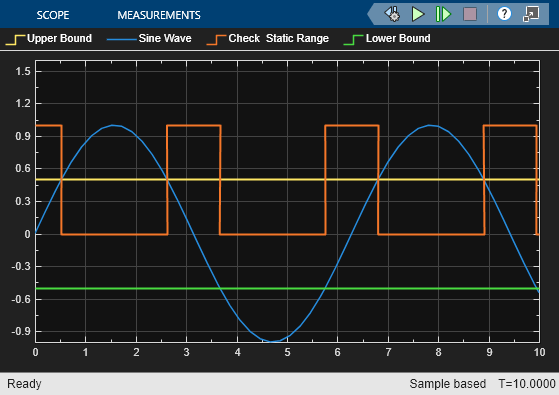Open the Help question mark icon
Viewport: 559px width, 395px height.
pyautogui.click(x=504, y=14)
